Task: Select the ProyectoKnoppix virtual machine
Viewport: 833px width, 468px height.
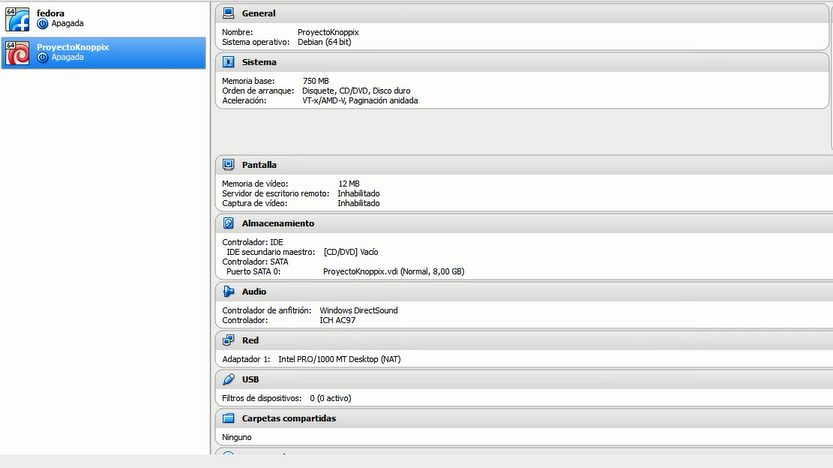Action: (104, 53)
